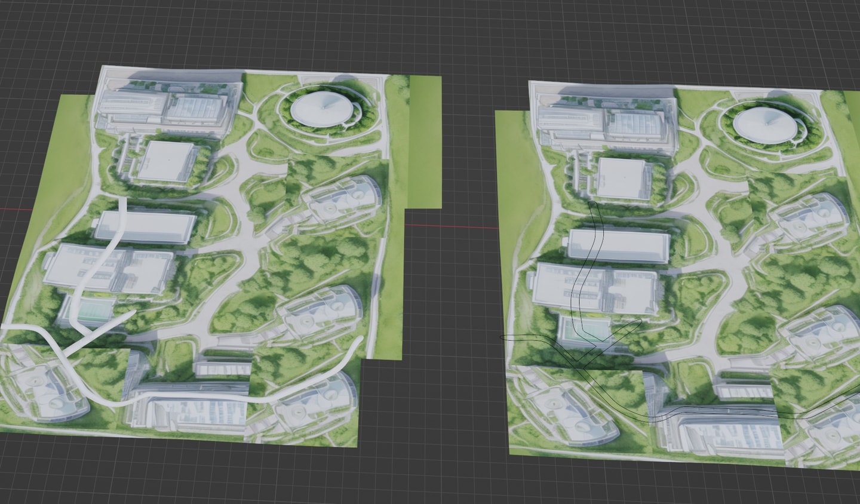Click the circular domed building on right map
The width and height of the screenshot is (860, 504).
coord(765,125)
